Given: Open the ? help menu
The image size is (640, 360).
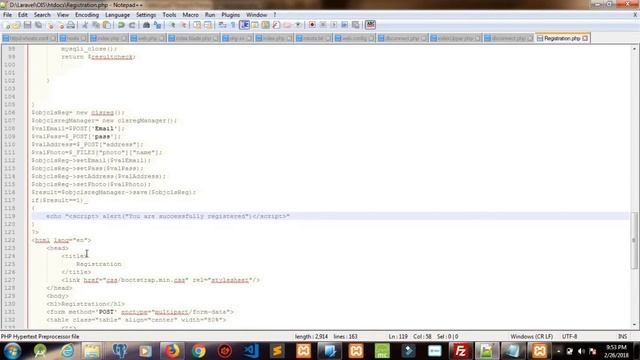Looking at the screenshot, I should [x=275, y=15].
